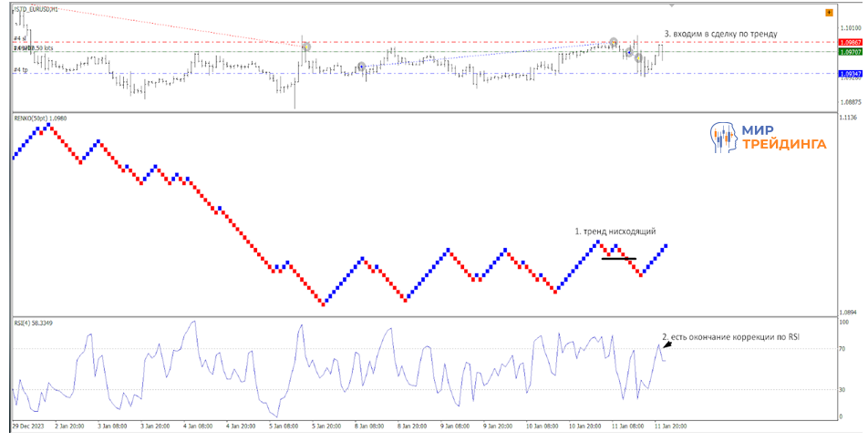The height and width of the screenshot is (442, 868).
Task: Click the green 1.09707 current price tag
Action: pos(850,53)
